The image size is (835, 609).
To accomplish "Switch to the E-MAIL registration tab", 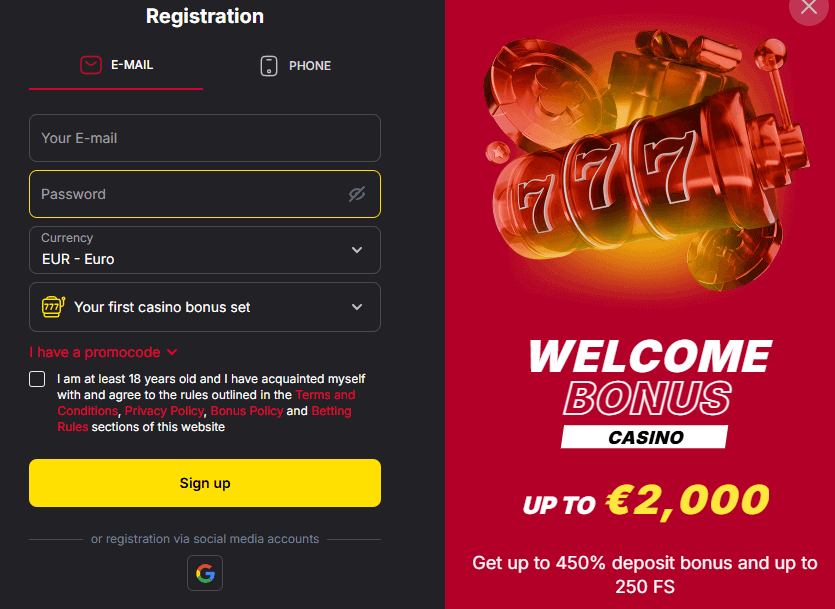I will tap(116, 65).
